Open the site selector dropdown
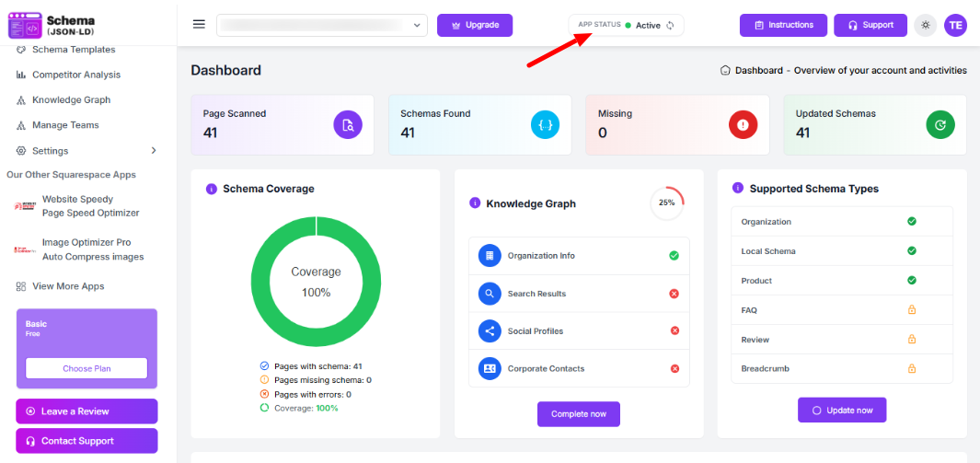The width and height of the screenshot is (980, 463). [x=322, y=25]
